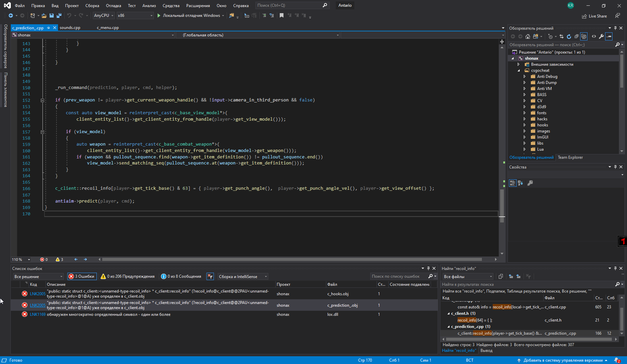Image resolution: width=627 pixels, height=364 pixels.
Task: Open the Сборка и IntelliSense dropdown
Action: 243,277
